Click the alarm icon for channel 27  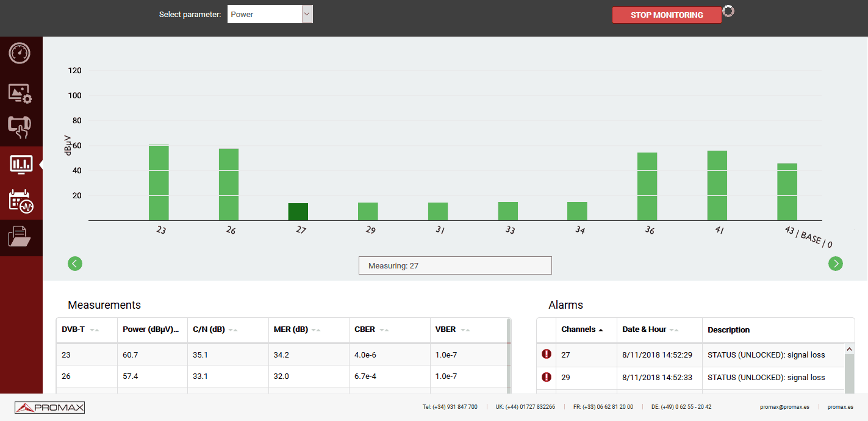(x=547, y=354)
